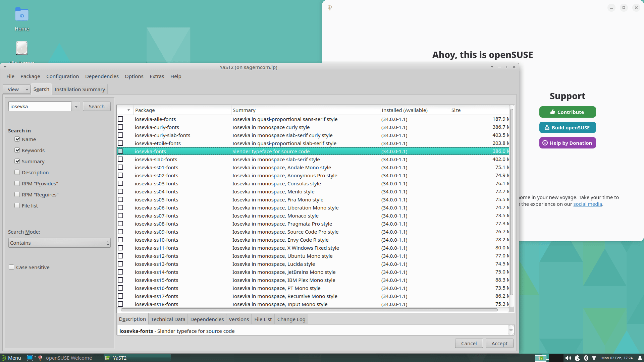Uncheck the Keywords search option
This screenshot has width=644, height=362.
[x=17, y=150]
